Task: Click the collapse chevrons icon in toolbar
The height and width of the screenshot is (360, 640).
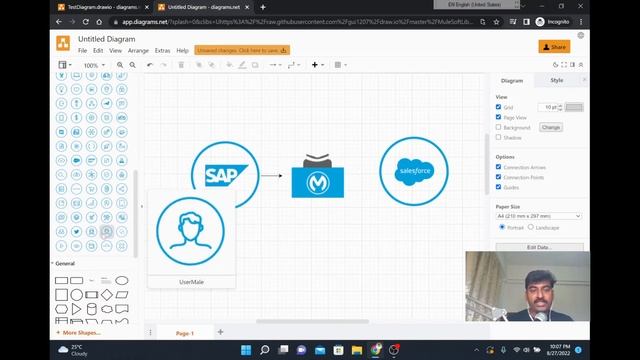Action: pos(581,65)
